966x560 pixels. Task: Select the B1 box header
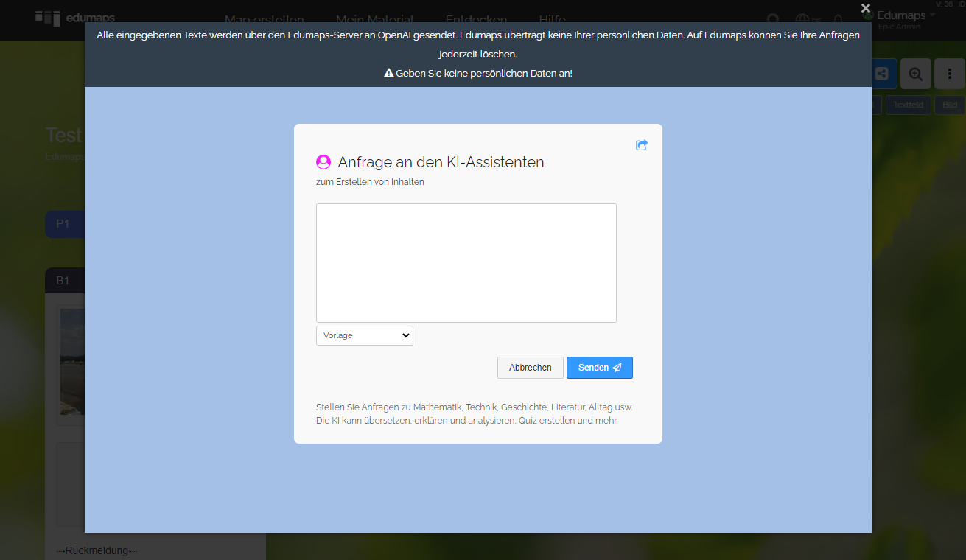pyautogui.click(x=65, y=281)
